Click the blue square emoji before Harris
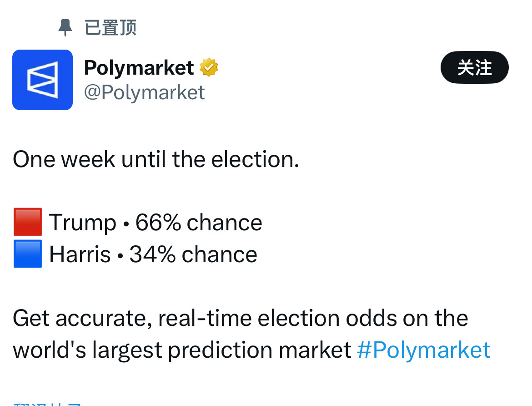 click(x=28, y=254)
